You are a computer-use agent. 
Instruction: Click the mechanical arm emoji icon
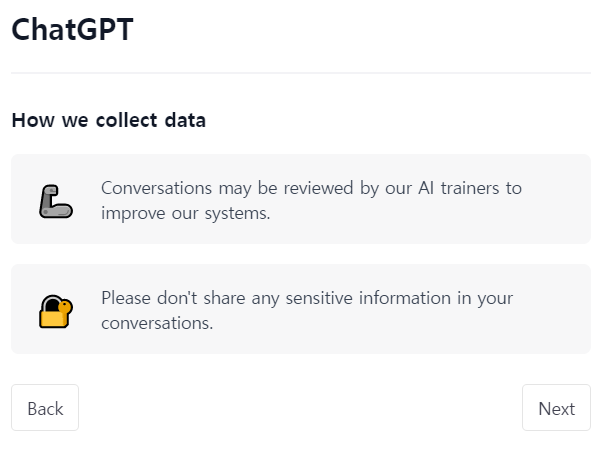point(55,201)
